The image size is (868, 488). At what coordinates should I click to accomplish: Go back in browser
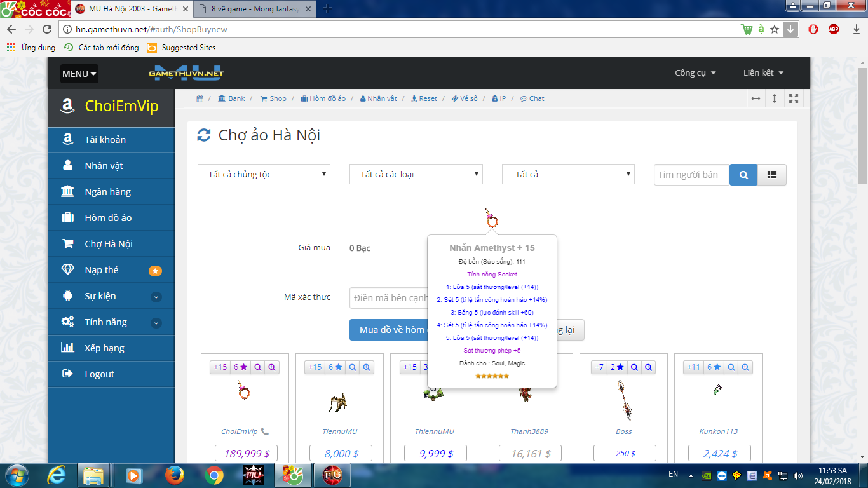pos(11,29)
